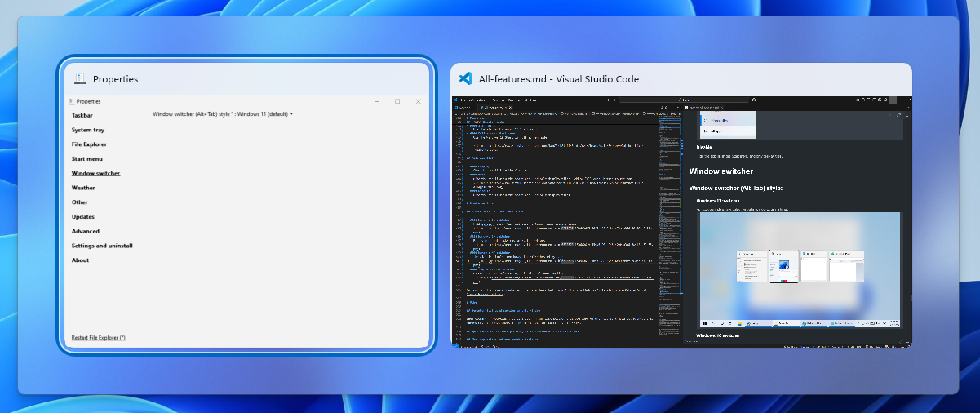Screen dimensions: 980x413
Task: Open the Weather section in Properties
Action: (83, 188)
